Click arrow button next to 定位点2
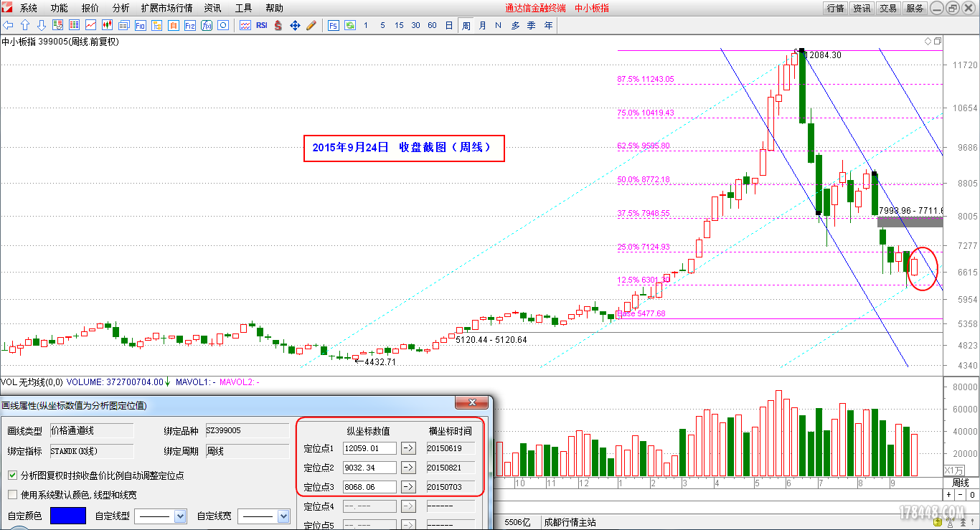The width and height of the screenshot is (980, 530). point(408,468)
